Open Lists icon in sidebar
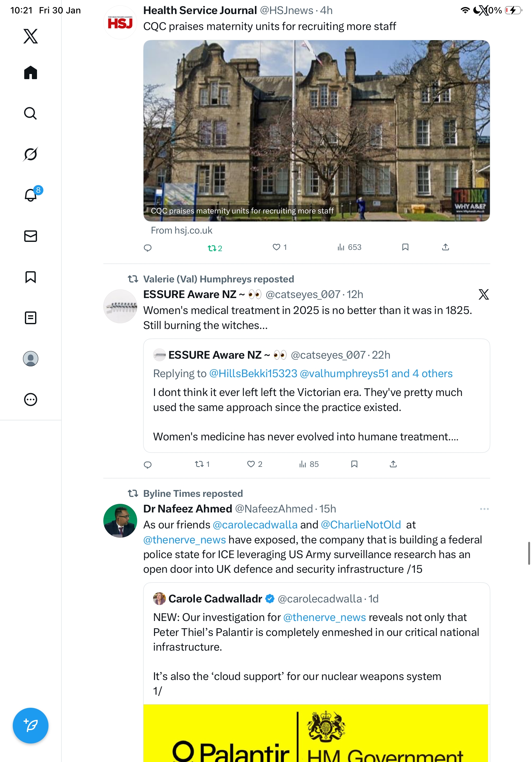 31,317
